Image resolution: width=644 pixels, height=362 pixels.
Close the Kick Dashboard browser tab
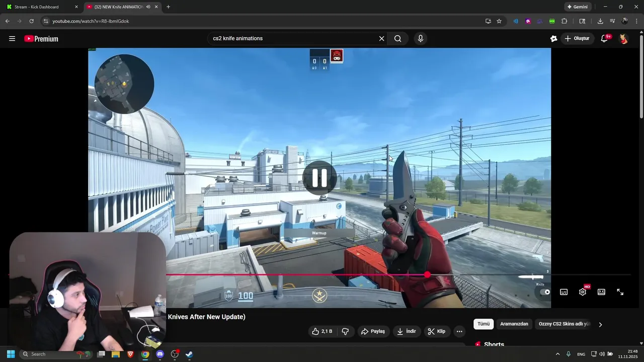click(76, 7)
